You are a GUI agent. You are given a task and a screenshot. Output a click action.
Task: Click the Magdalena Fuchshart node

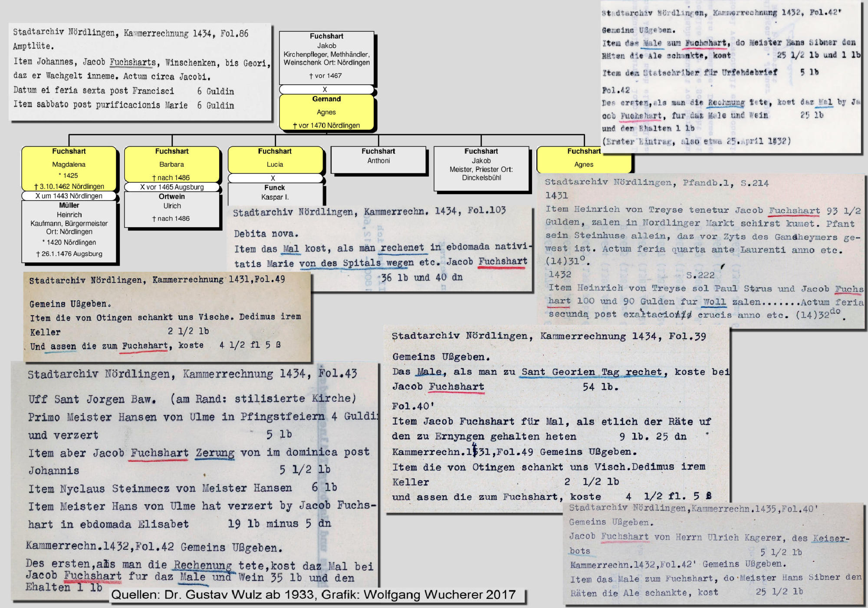click(69, 169)
